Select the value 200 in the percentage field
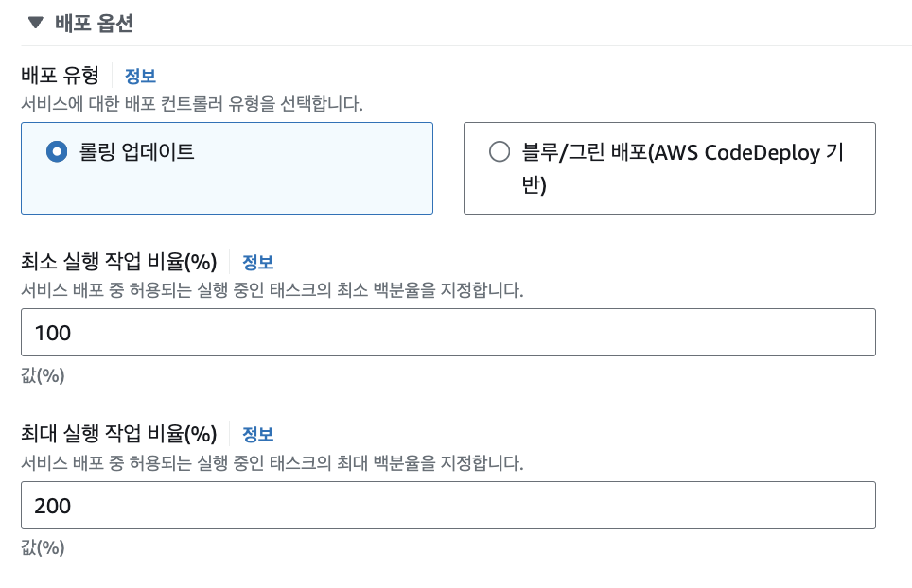 (x=48, y=505)
